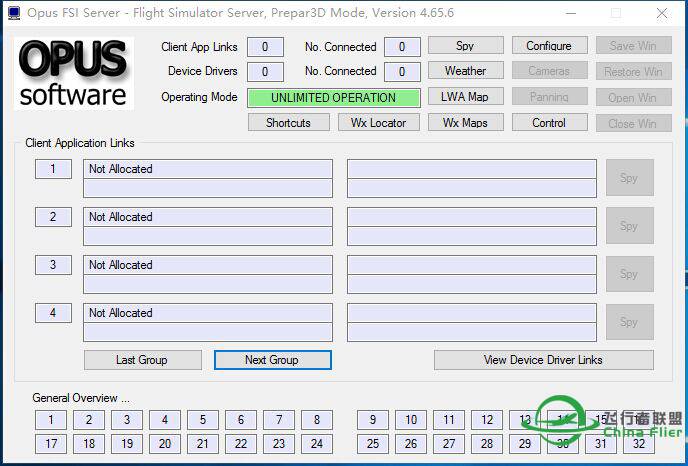Open the Configure dialog
This screenshot has height=466, width=688.
coord(549,46)
